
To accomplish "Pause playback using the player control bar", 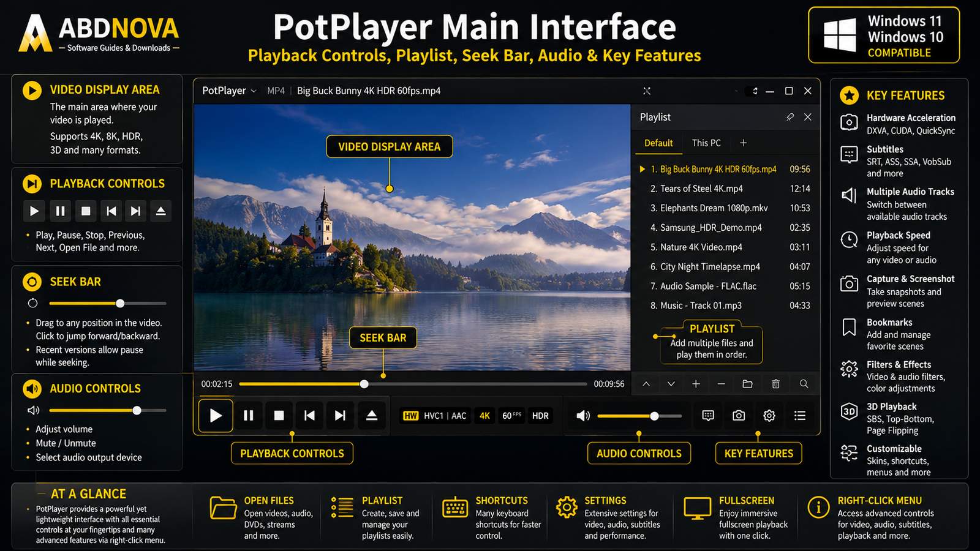I will [249, 416].
